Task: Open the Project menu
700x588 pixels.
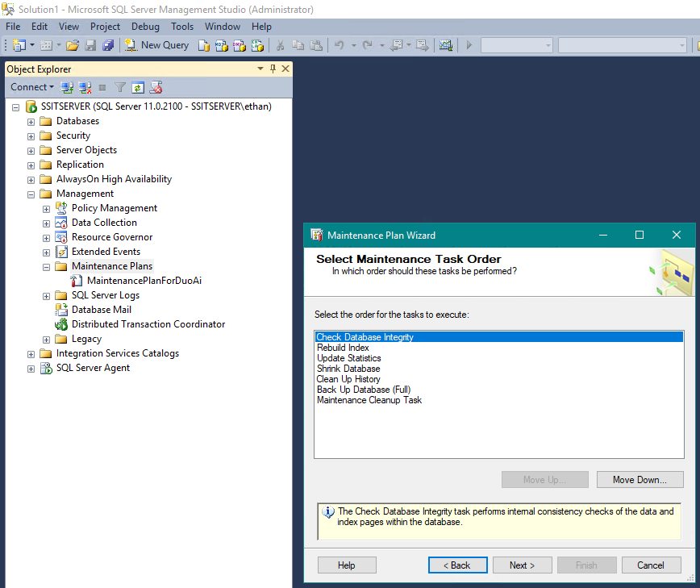Action: point(105,27)
